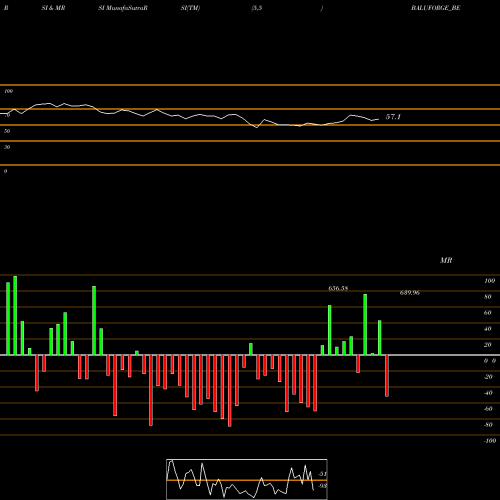Click the last red MR bar
Viewport: 500px width, 500px height.
pyautogui.click(x=387, y=376)
